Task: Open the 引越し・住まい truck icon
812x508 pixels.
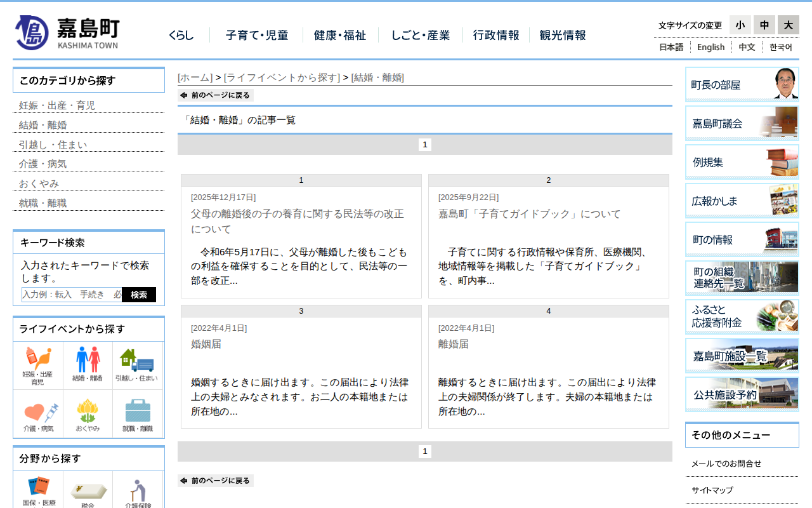Action: click(136, 366)
